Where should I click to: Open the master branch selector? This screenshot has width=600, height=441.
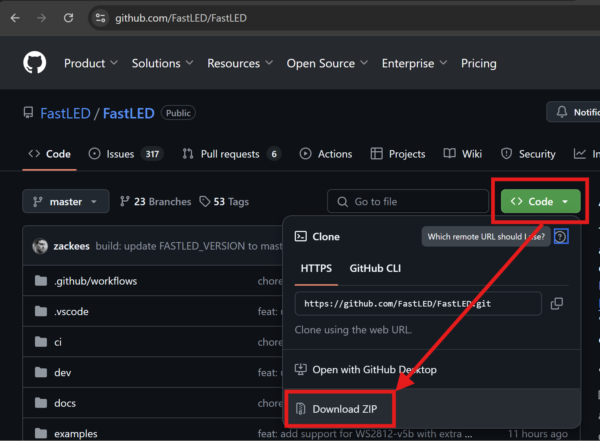(x=65, y=201)
